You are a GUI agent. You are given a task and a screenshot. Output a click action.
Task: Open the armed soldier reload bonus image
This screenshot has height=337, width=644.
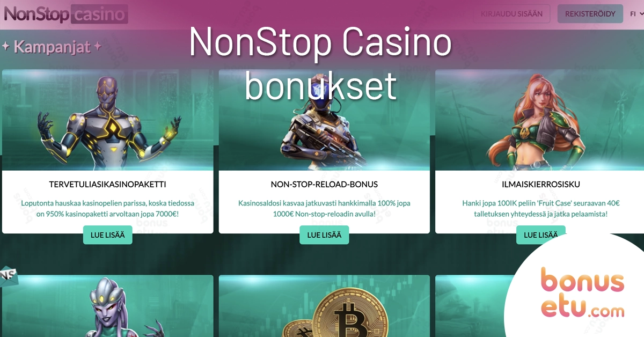tap(324, 120)
